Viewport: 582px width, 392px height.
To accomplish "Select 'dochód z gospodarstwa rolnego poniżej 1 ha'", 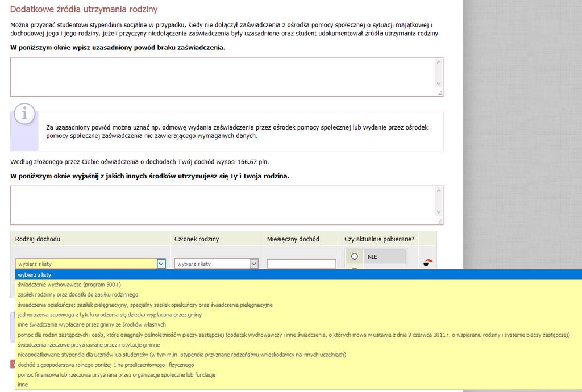I will click(298, 365).
